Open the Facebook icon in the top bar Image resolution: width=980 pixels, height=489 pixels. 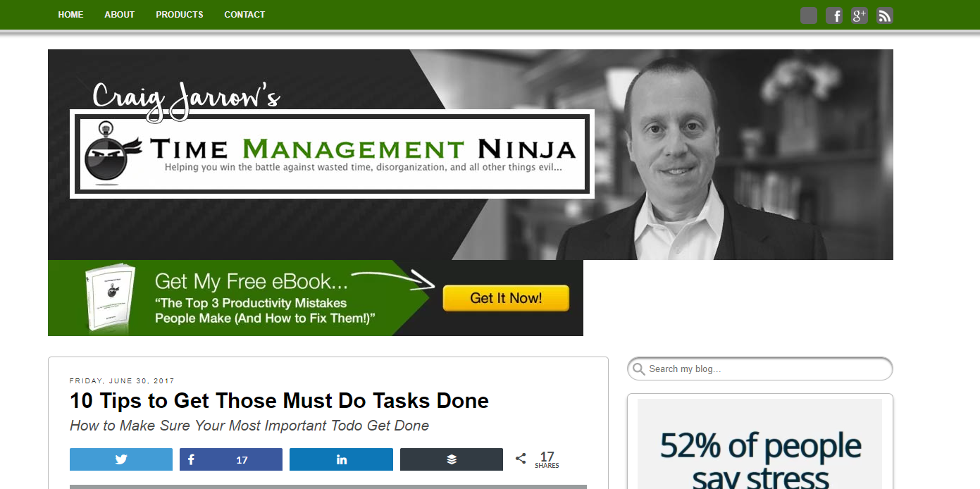(834, 16)
